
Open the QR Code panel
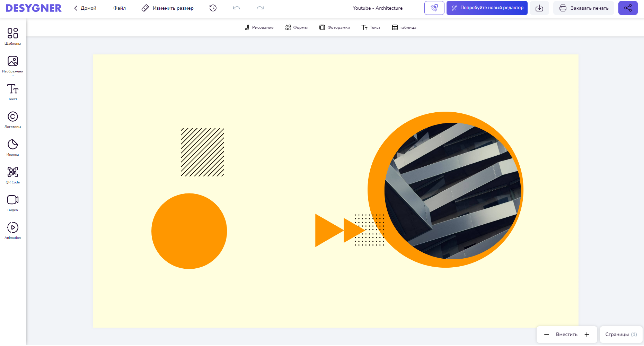point(13,175)
